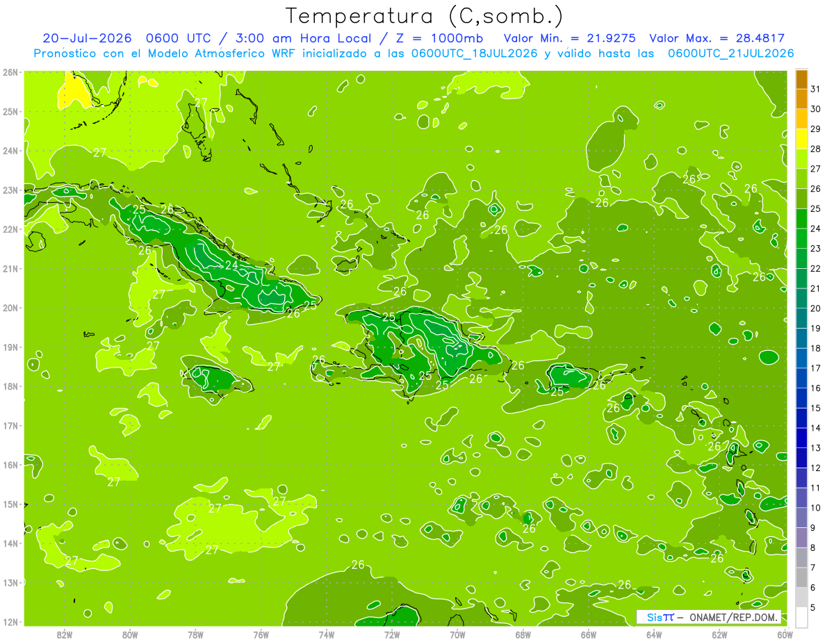
Task: Click the "68W" longitude axis label
Action: tap(523, 634)
